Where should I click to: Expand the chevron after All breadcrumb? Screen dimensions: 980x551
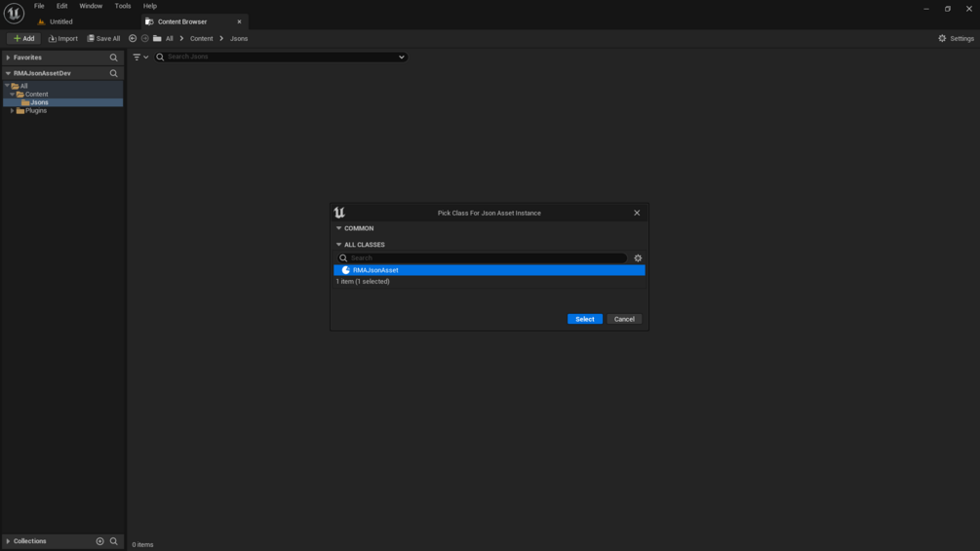tap(182, 39)
